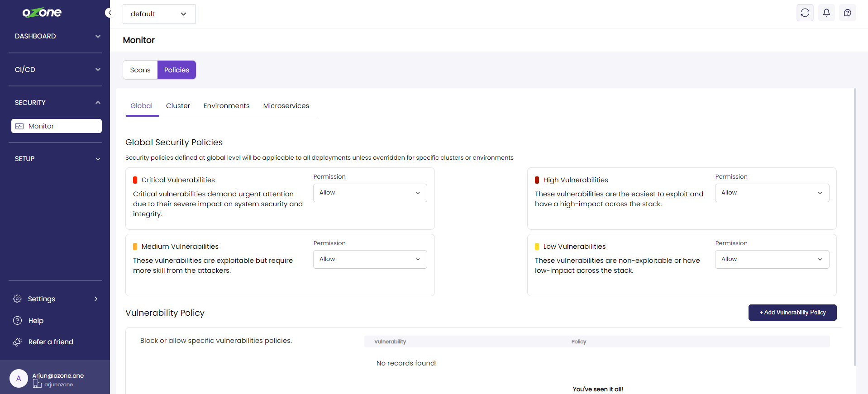
Task: Open Low Vulnerabilities permission dropdown
Action: click(772, 259)
